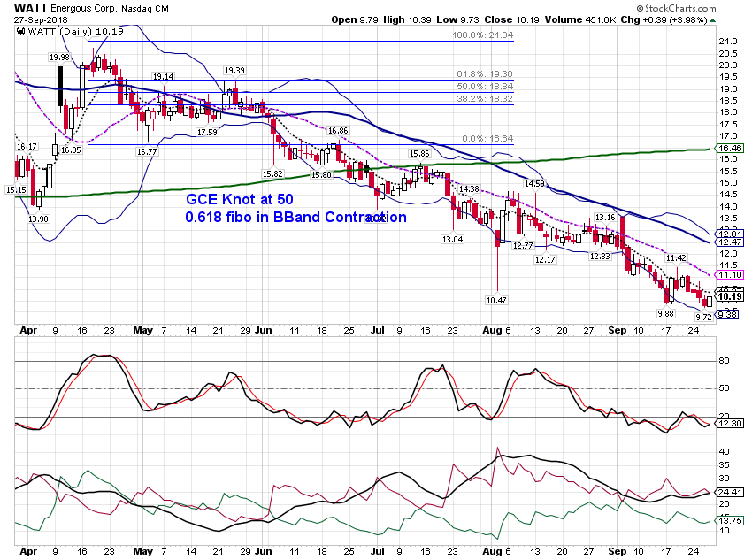Click the 19.98 price high label
The width and height of the screenshot is (752, 560).
(59, 58)
